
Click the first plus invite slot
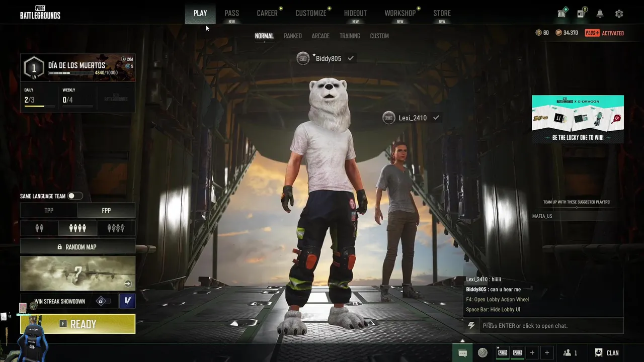[x=532, y=352]
